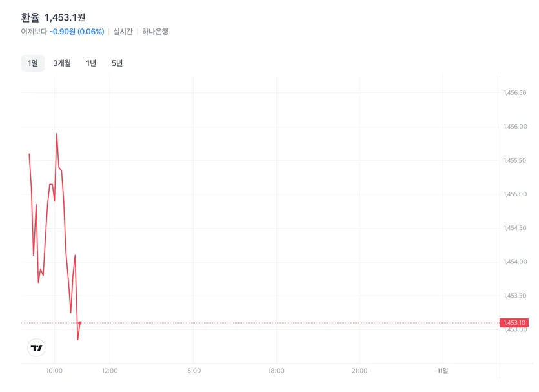The image size is (539, 392).
Task: Click the 실시간 label
Action: tap(123, 32)
